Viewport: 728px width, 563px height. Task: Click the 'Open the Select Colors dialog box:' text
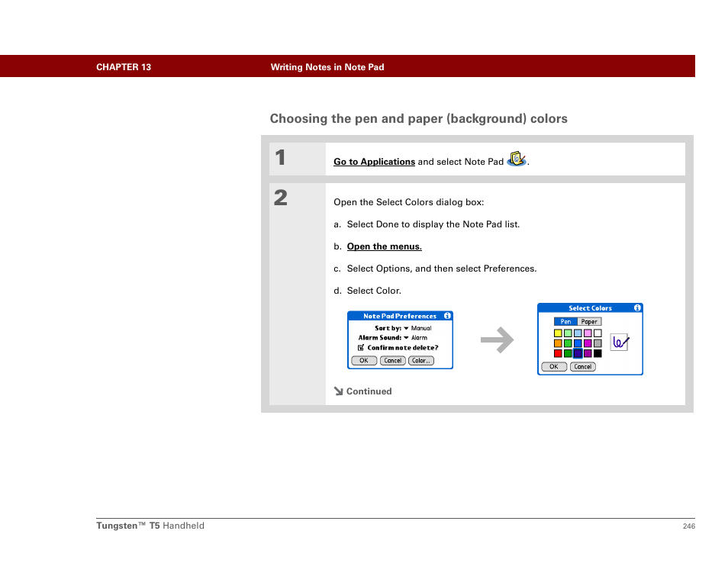408,202
